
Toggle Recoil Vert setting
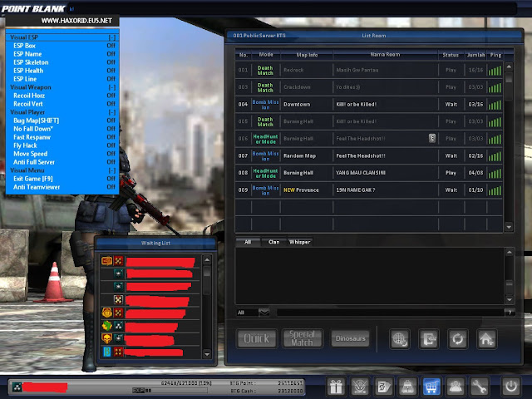[62, 104]
